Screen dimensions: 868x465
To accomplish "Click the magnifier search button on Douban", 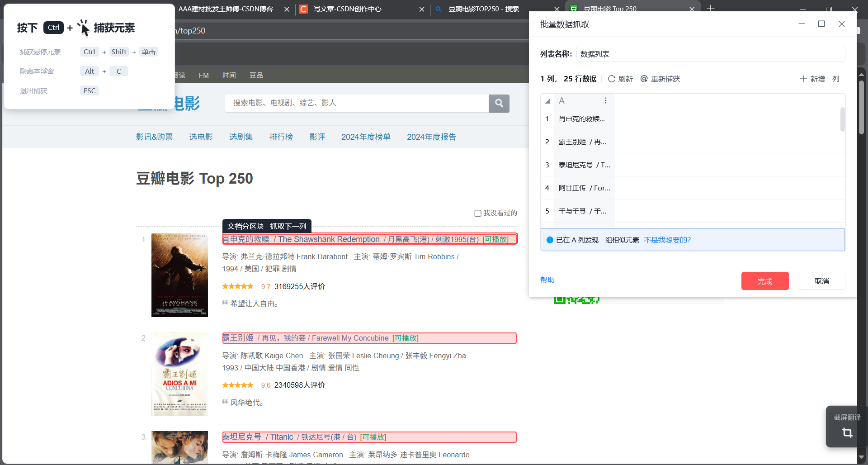I will pos(499,103).
